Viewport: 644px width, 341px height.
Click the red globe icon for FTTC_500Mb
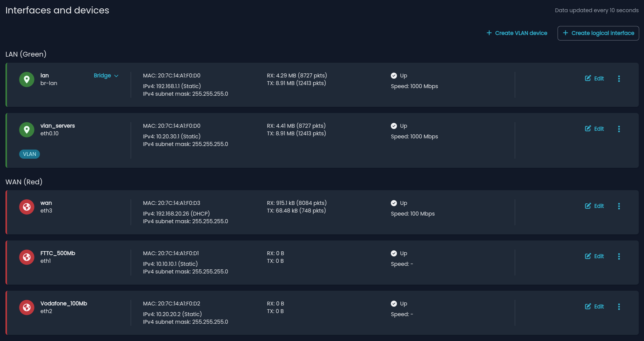coord(27,257)
